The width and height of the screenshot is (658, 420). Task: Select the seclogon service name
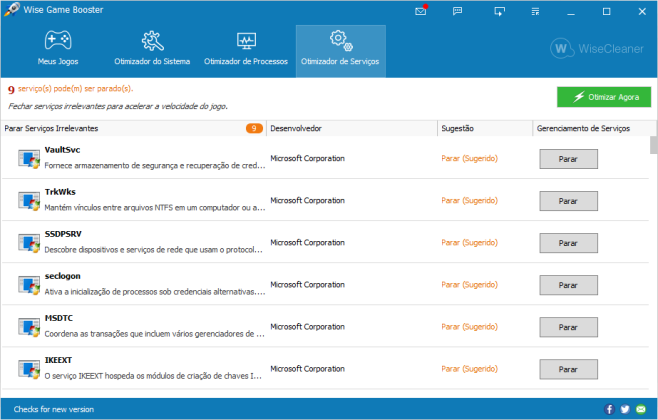tap(63, 276)
